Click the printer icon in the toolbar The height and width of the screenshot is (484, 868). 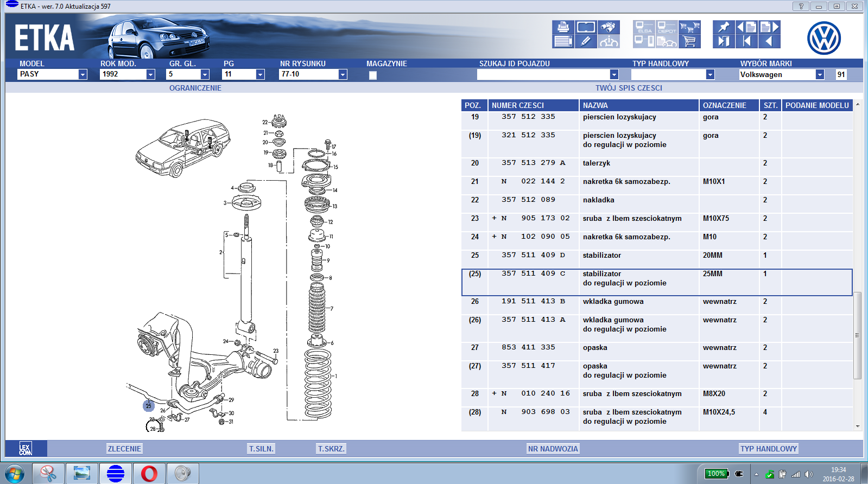tap(563, 27)
